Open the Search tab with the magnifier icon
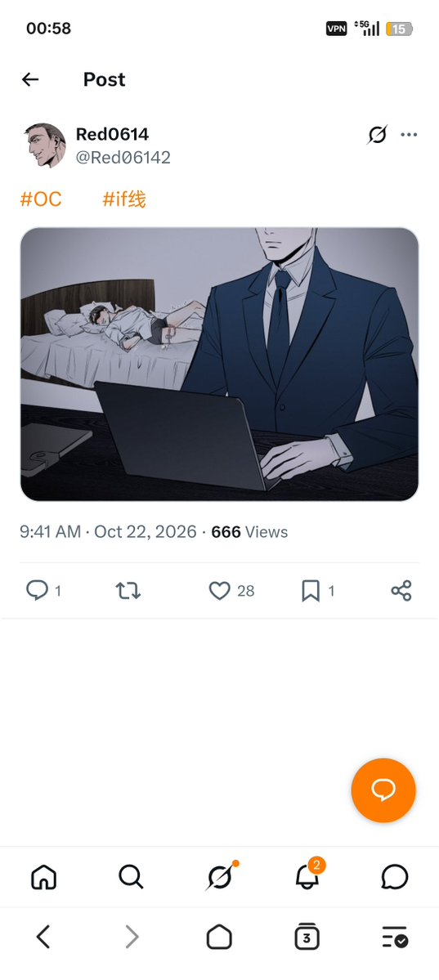This screenshot has width=439, height=980. (x=131, y=877)
